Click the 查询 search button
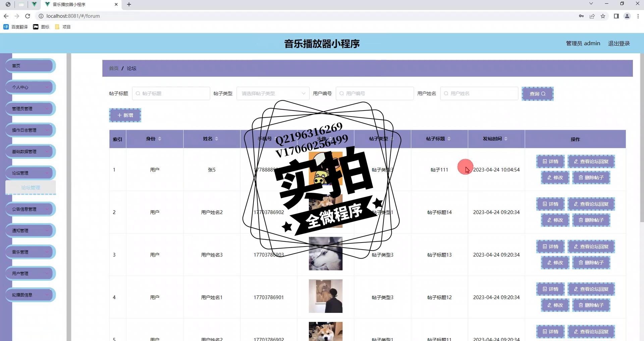The width and height of the screenshot is (644, 341). point(537,94)
